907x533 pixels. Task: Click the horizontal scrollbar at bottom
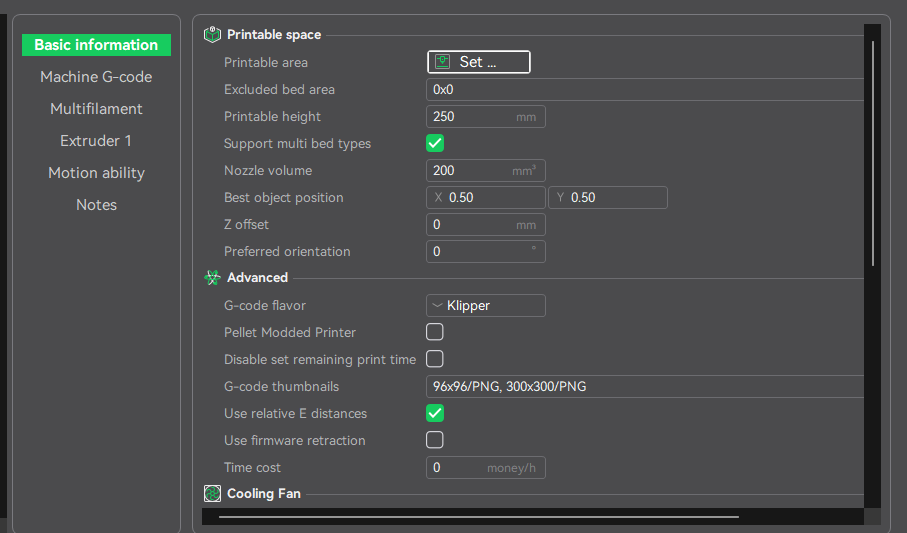(479, 517)
